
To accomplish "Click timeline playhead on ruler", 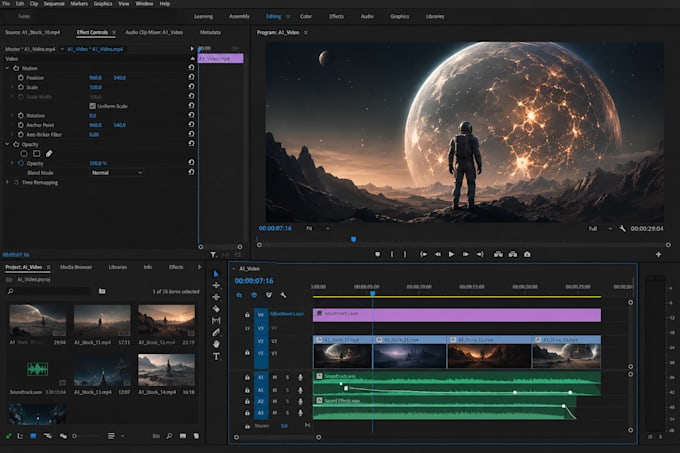I will point(373,293).
